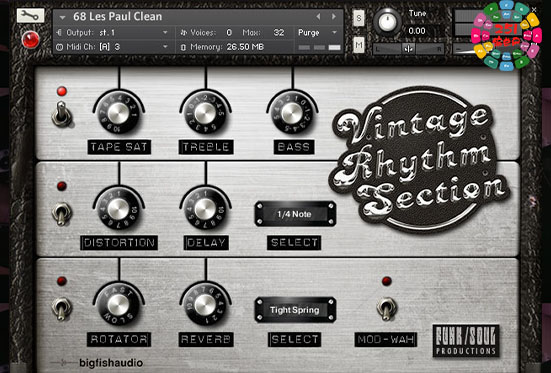Mute the instrument with M button
The image size is (551, 373).
pyautogui.click(x=359, y=45)
